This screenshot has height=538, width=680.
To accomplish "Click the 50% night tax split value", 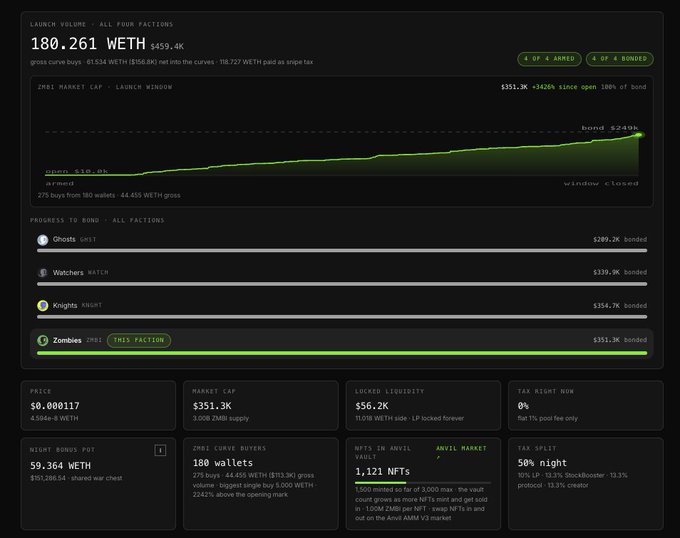I will coord(542,463).
